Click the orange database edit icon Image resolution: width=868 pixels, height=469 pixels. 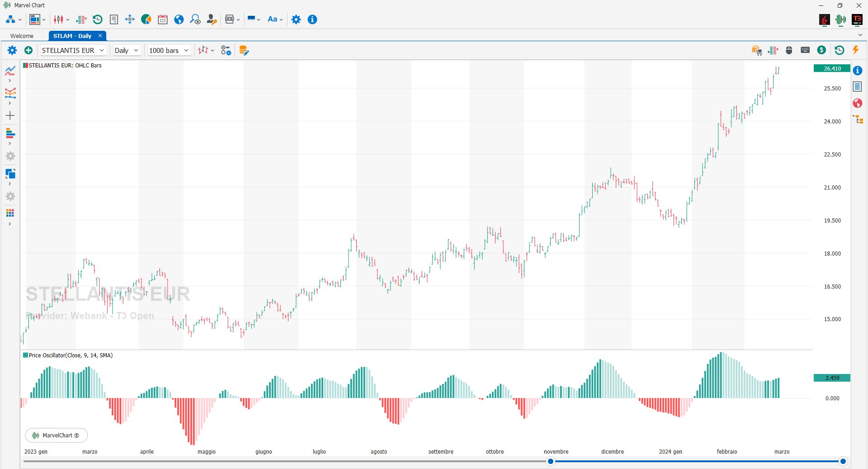coord(244,50)
